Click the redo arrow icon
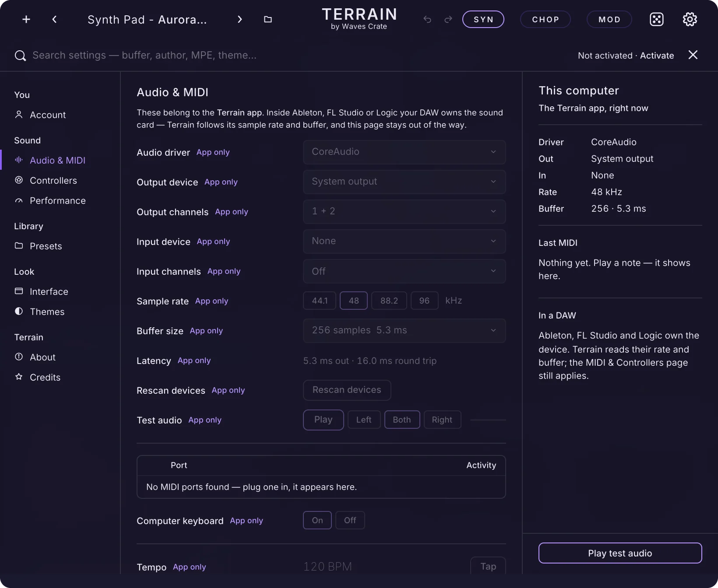The image size is (718, 588). 448,19
